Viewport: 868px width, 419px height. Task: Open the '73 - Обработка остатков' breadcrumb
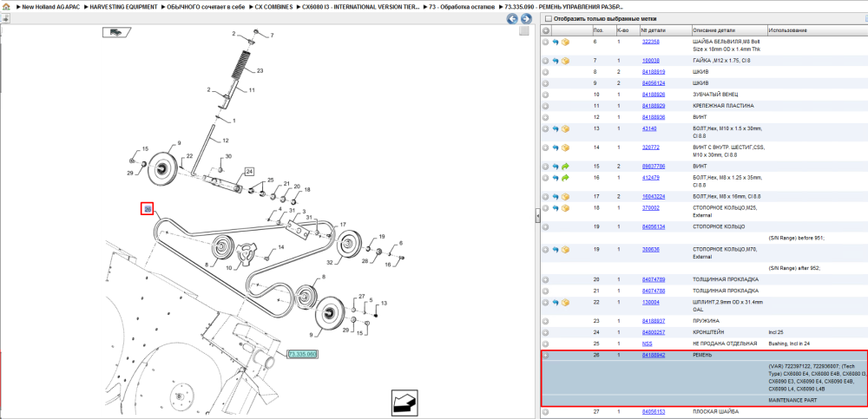coord(462,7)
